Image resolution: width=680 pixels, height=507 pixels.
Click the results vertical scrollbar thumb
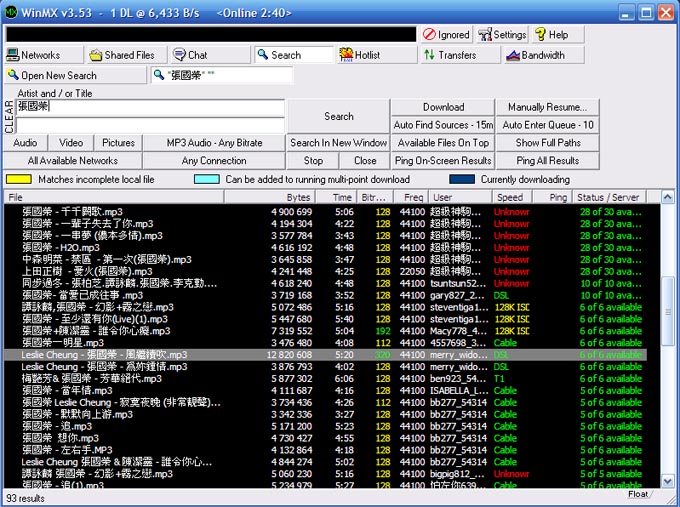(668, 311)
